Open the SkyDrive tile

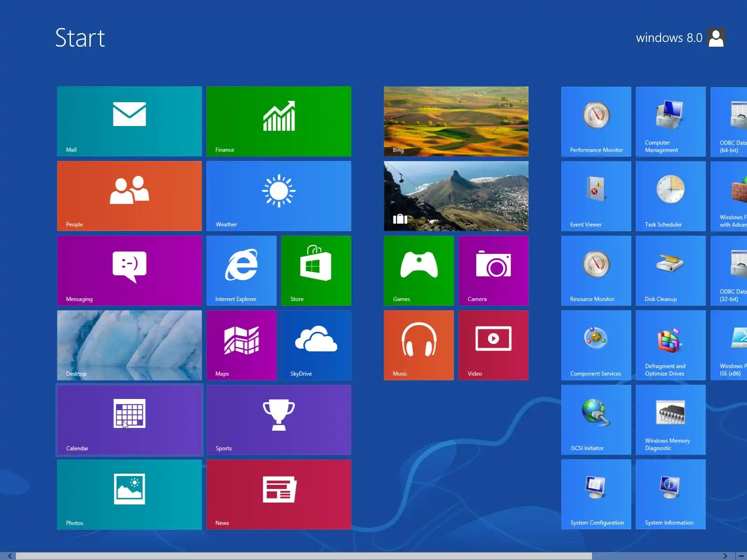pos(316,345)
